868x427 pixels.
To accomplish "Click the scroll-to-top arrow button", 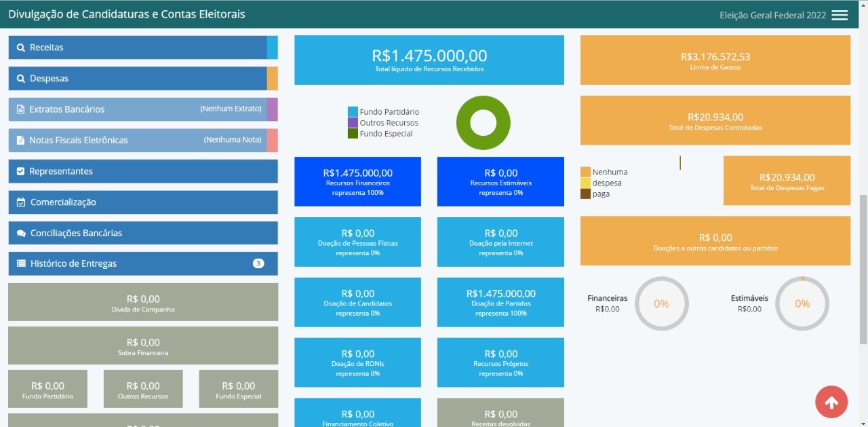I will coord(831,402).
